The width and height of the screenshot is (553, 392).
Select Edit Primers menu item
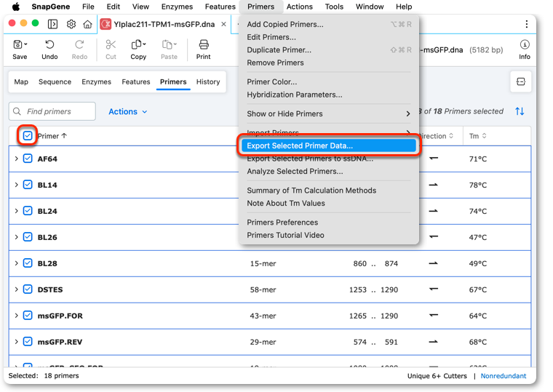329,37
